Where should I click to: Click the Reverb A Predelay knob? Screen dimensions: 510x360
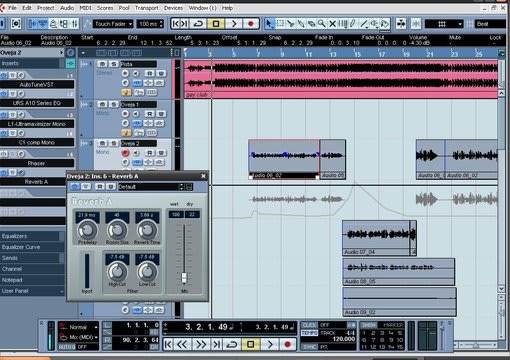(x=87, y=230)
